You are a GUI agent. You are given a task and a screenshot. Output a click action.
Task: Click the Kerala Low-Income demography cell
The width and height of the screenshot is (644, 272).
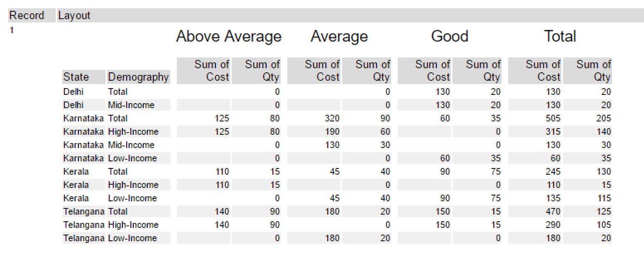(x=132, y=198)
